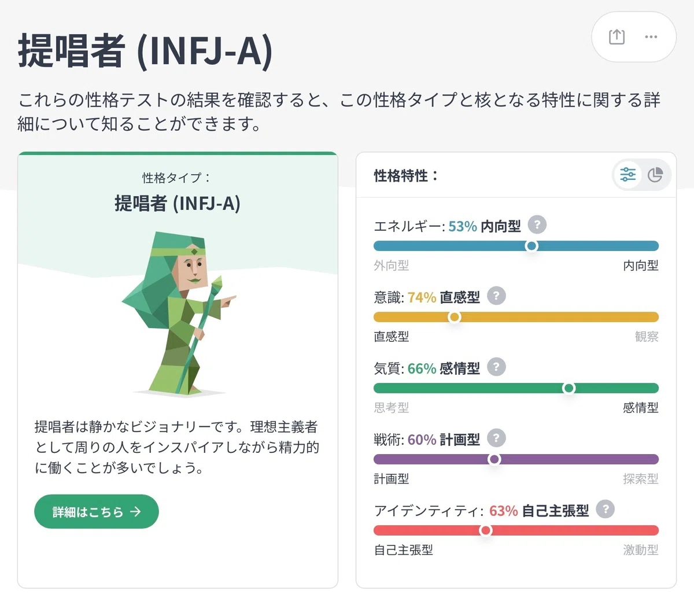Open the help icon beside 意識 直感型
Screen dimensions: 694x616
coord(496,296)
